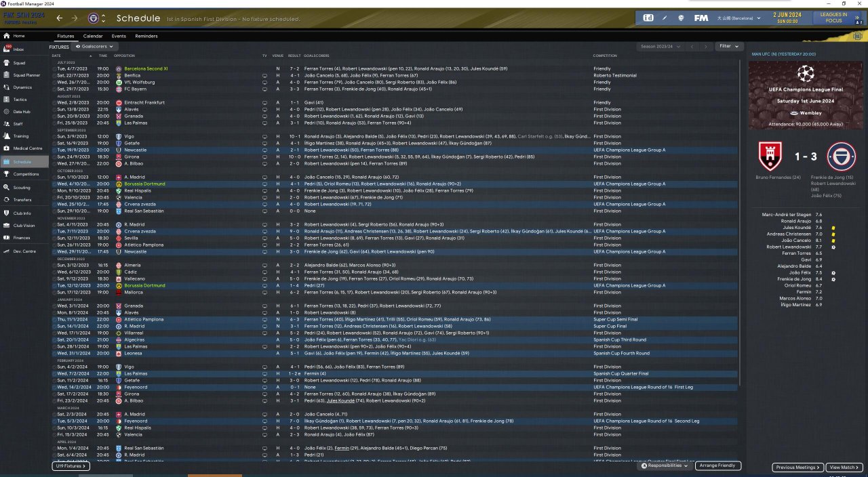Click the pencil edit icon in top bar
The height and width of the screenshot is (477, 868).
tap(665, 18)
